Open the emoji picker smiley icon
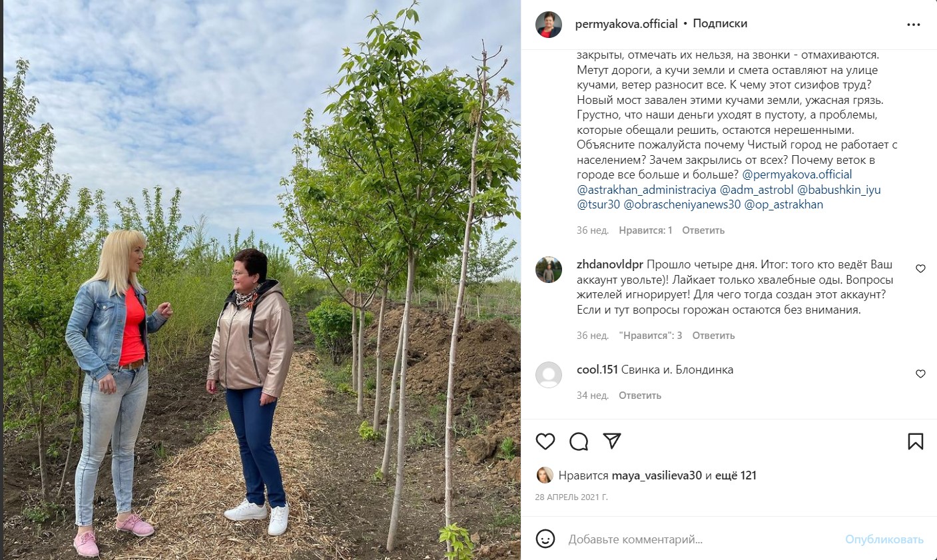 [545, 539]
